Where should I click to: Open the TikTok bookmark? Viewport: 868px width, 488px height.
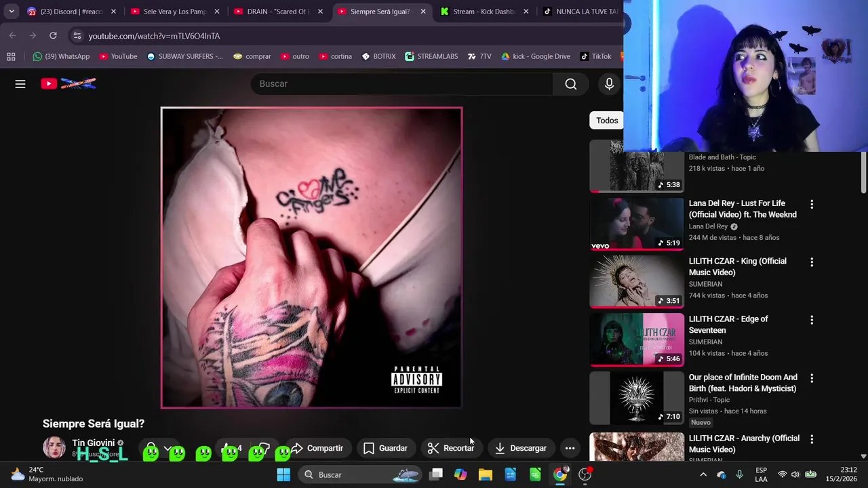(x=595, y=56)
